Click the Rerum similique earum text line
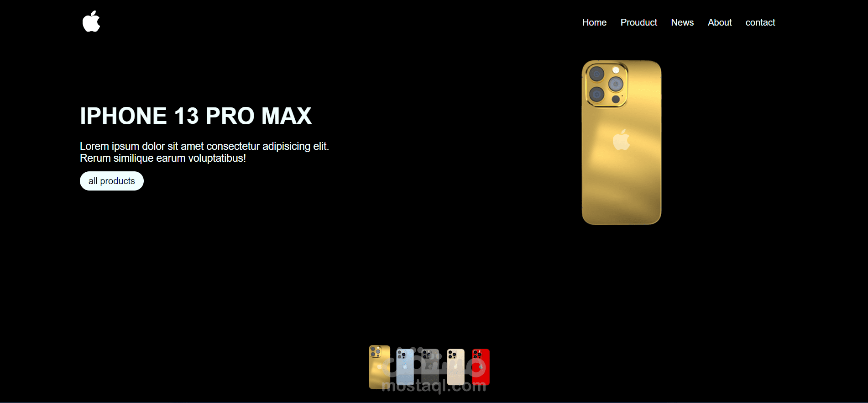868x403 pixels. (x=163, y=158)
